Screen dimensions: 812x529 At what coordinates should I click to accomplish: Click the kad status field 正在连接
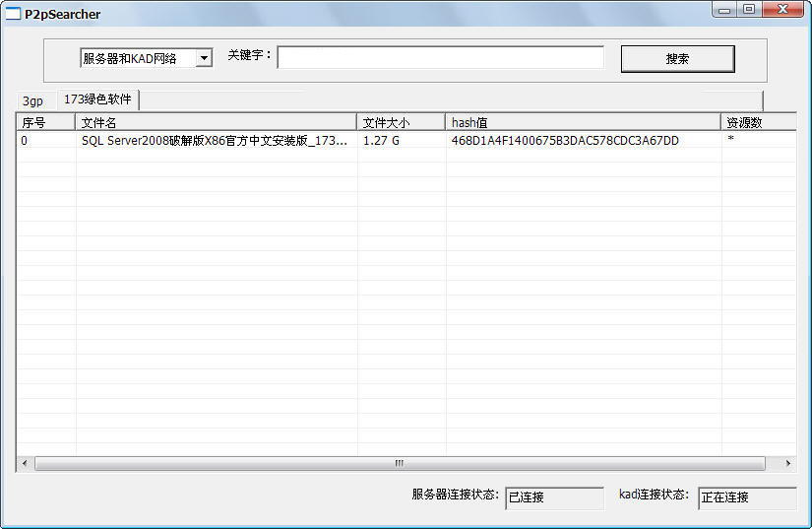tap(746, 497)
